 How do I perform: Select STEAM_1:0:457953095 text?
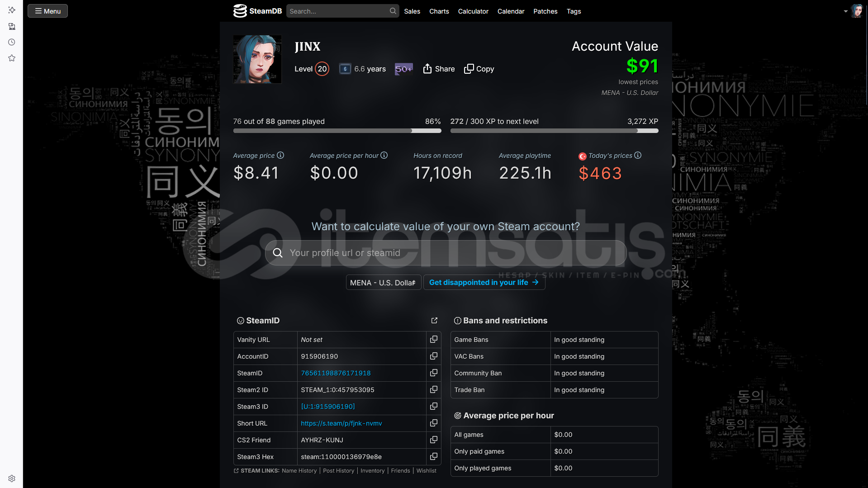point(337,390)
